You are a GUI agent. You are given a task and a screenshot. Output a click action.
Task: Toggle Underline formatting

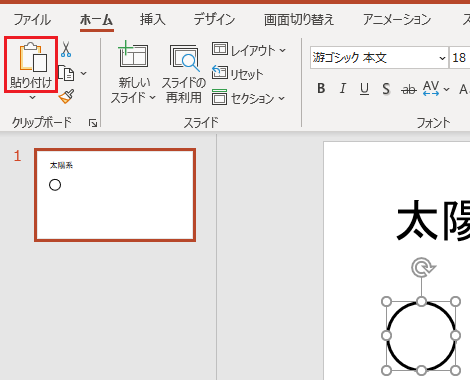coord(364,89)
